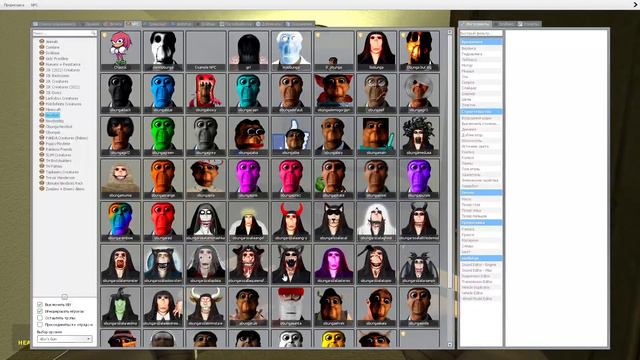Select the rainbow Obunga NPC

(120, 221)
